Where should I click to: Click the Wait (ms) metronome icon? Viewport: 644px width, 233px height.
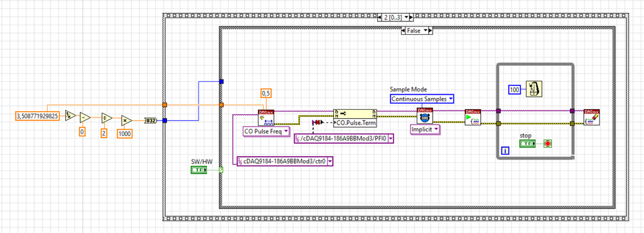pos(534,89)
